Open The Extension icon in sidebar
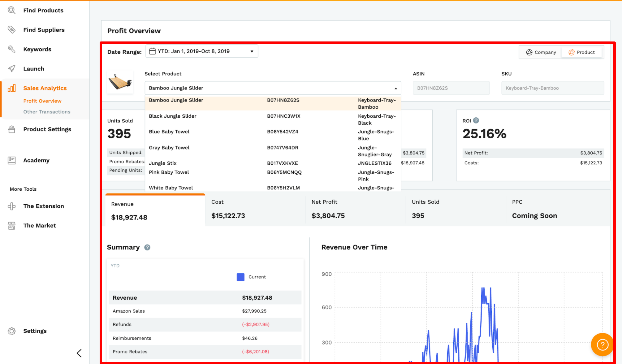This screenshot has height=364, width=622. click(x=11, y=206)
